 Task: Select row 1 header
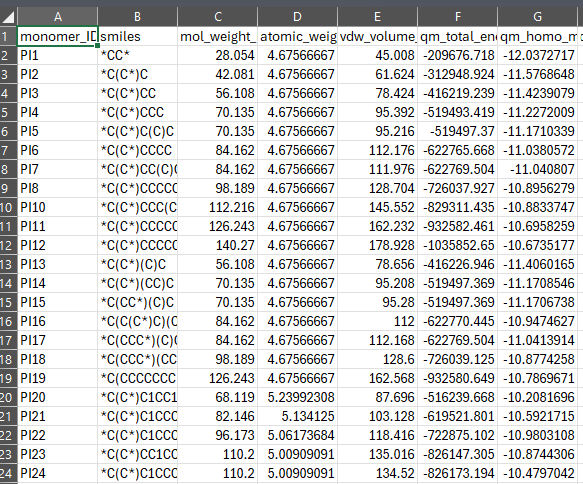8,36
